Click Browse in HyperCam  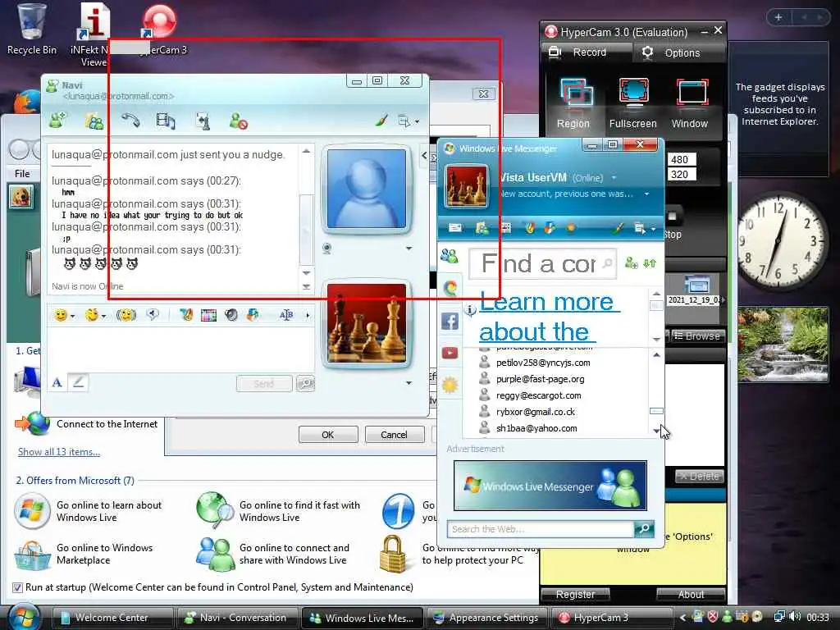(x=697, y=336)
